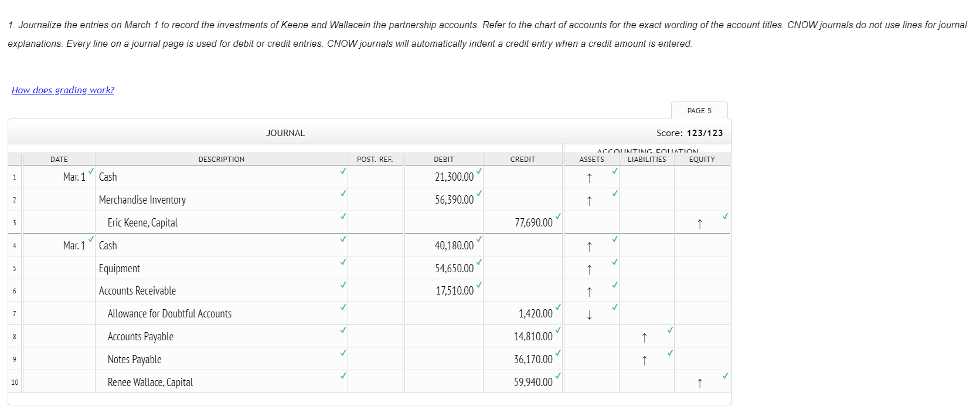Click the JOURNAL title

(285, 133)
